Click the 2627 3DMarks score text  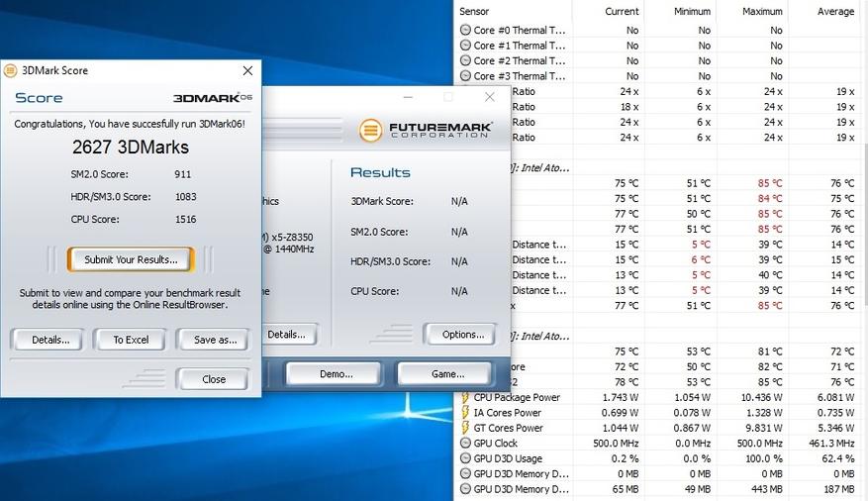point(130,147)
